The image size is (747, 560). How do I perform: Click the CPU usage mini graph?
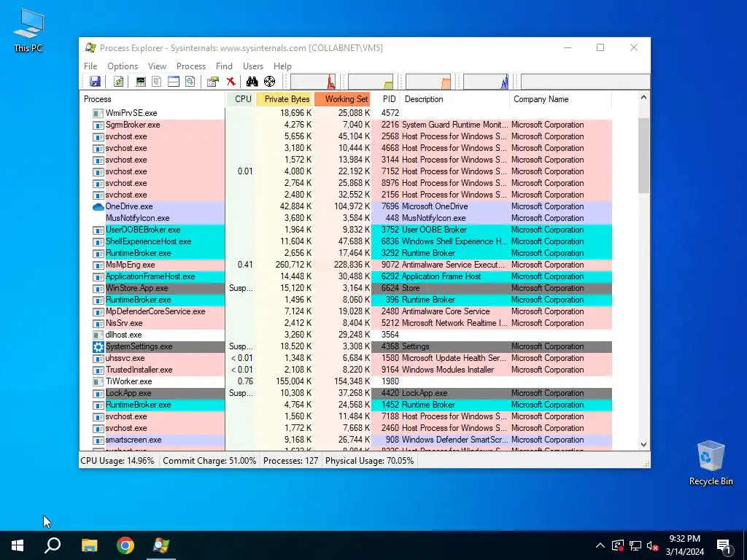(x=313, y=82)
